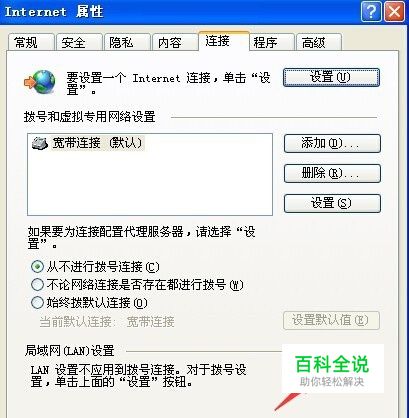Close the Internet 属性 dialog
The width and height of the screenshot is (409, 418).
pos(394,12)
